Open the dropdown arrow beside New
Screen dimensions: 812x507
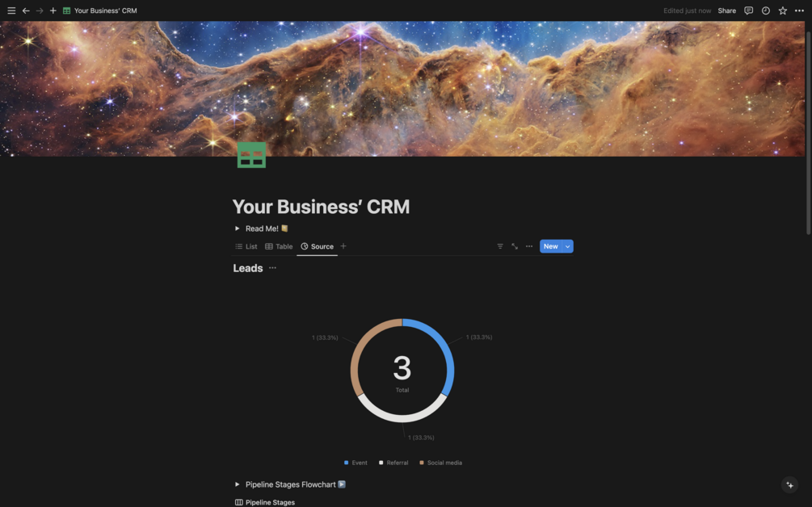[567, 246]
